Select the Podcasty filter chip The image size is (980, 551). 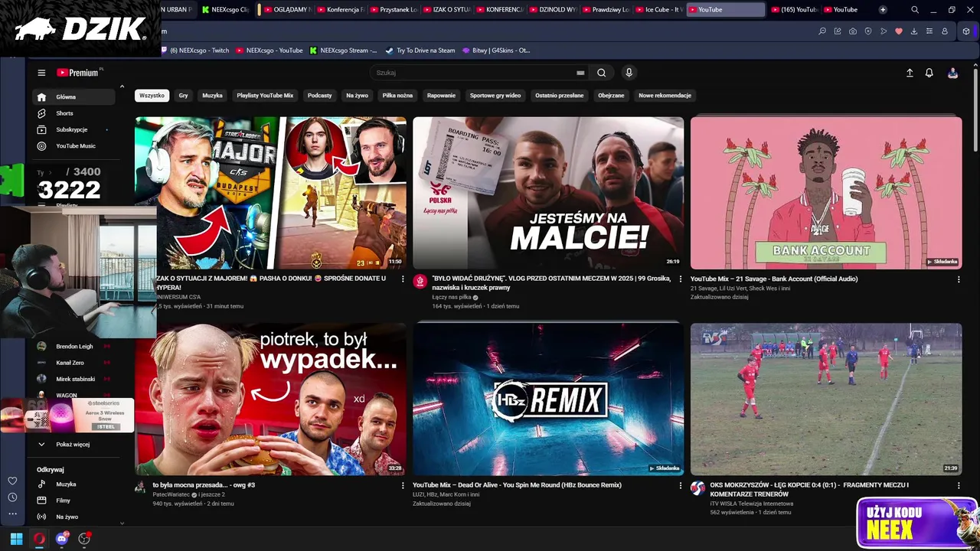tap(319, 96)
